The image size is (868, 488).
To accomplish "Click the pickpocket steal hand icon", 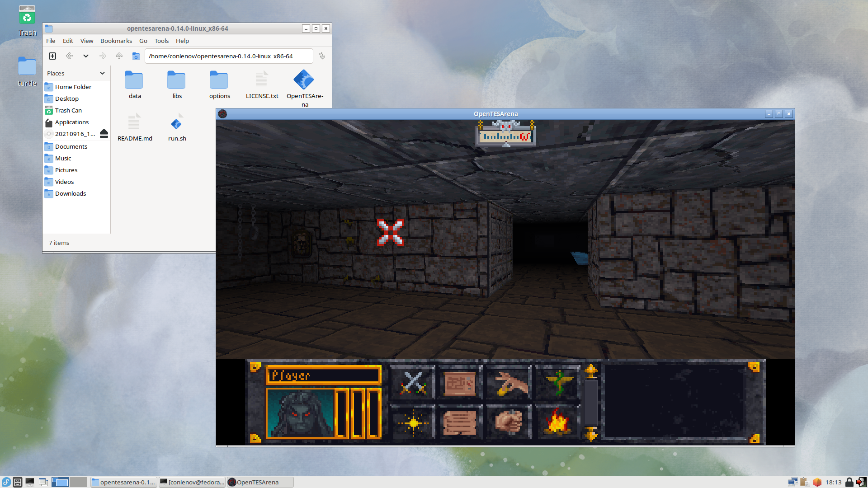I will pos(509,383).
